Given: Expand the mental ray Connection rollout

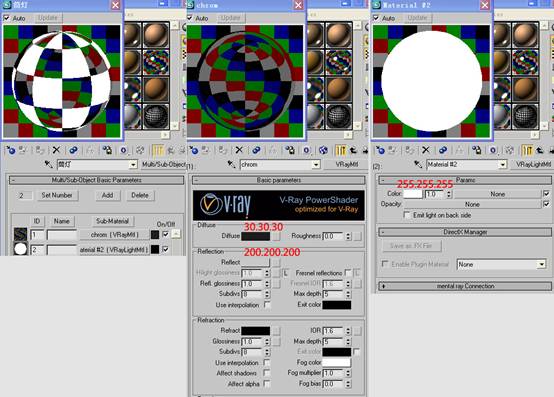Looking at the screenshot, I should click(x=465, y=286).
